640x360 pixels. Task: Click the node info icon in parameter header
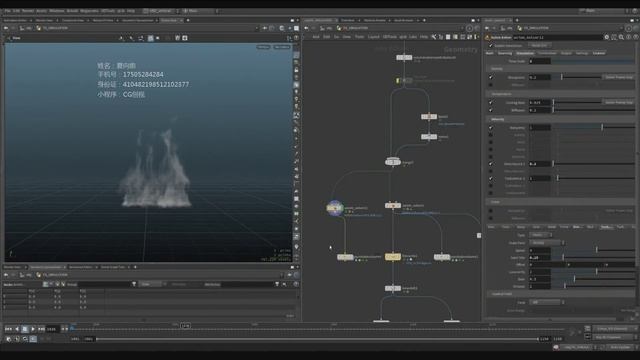(x=629, y=37)
